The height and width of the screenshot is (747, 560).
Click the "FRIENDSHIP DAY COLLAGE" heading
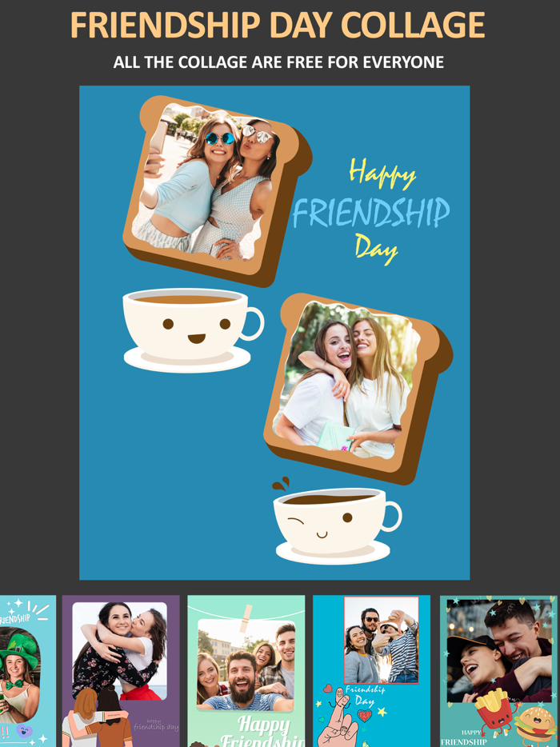278,25
